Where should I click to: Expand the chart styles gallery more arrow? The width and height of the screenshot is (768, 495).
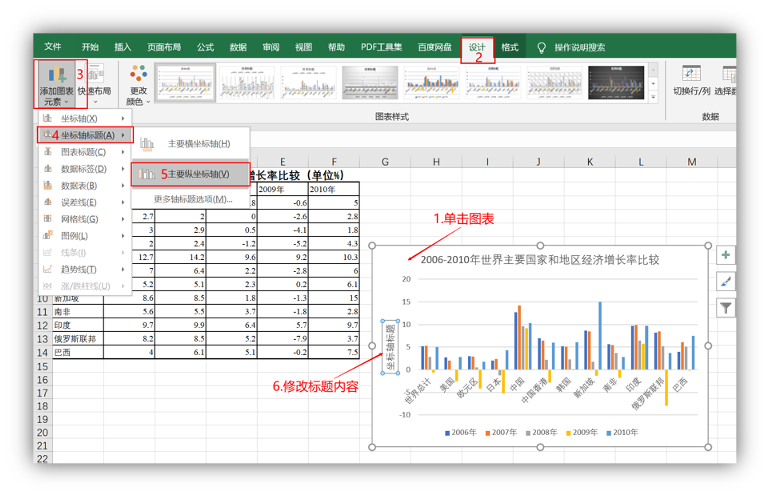tap(653, 97)
